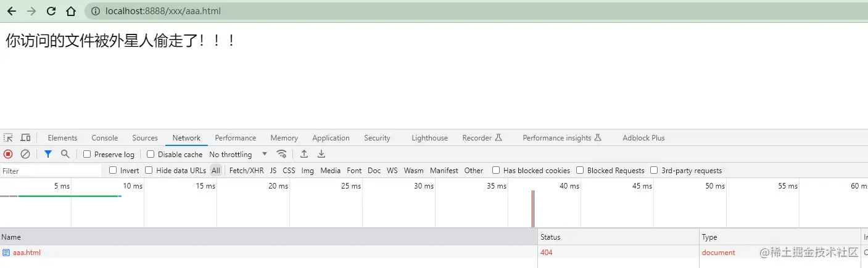Filter requests by Img
868x268 pixels.
click(307, 171)
